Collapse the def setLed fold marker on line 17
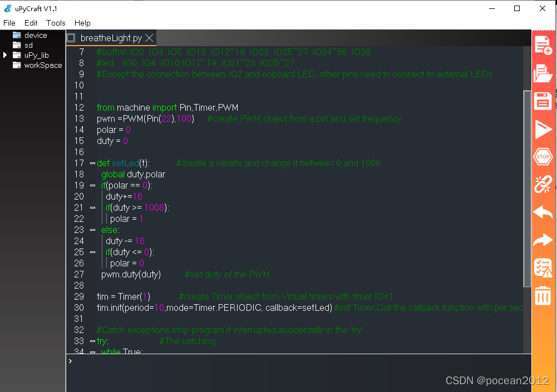Viewport: 557px width, 392px height. click(x=93, y=163)
